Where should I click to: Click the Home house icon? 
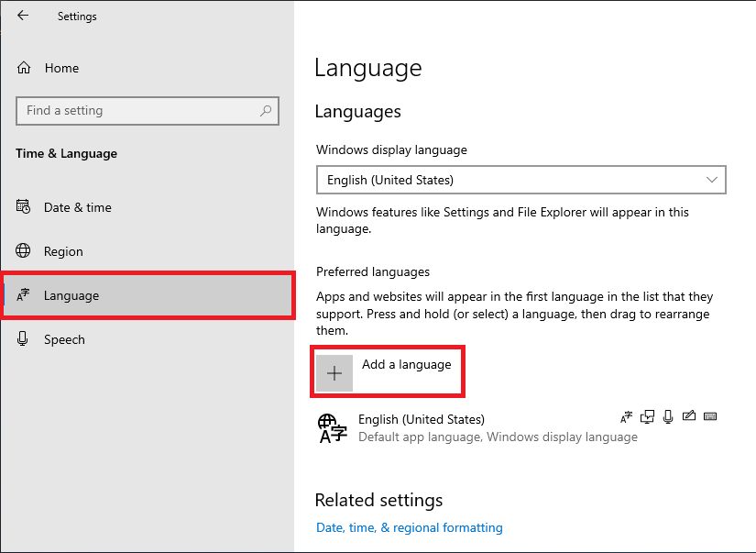pyautogui.click(x=24, y=68)
